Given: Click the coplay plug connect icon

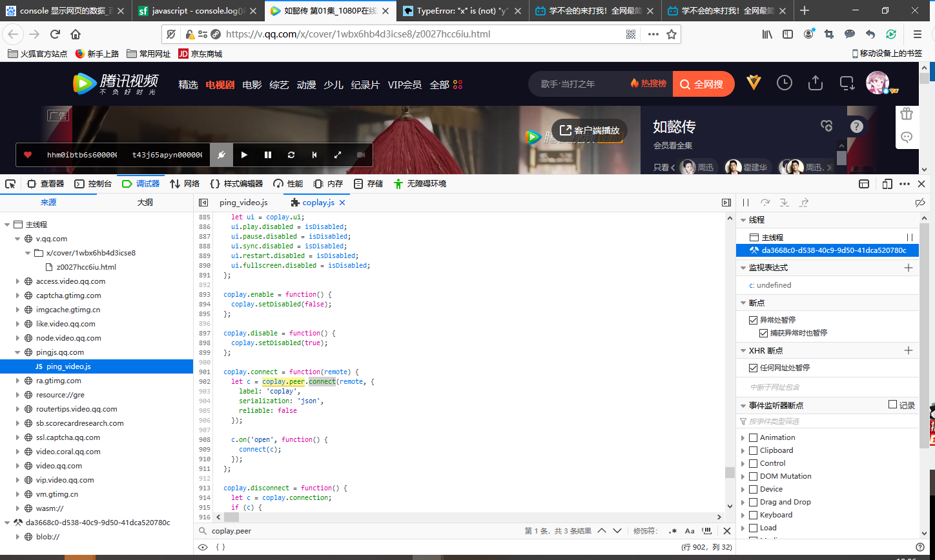Looking at the screenshot, I should 221,155.
